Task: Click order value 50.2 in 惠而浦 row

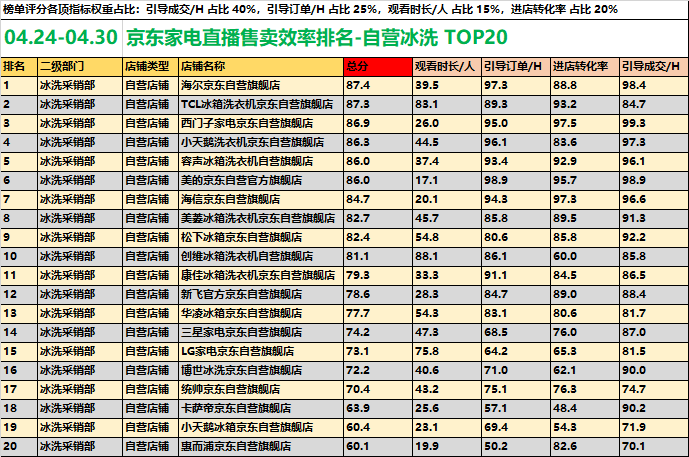Action: point(516,446)
